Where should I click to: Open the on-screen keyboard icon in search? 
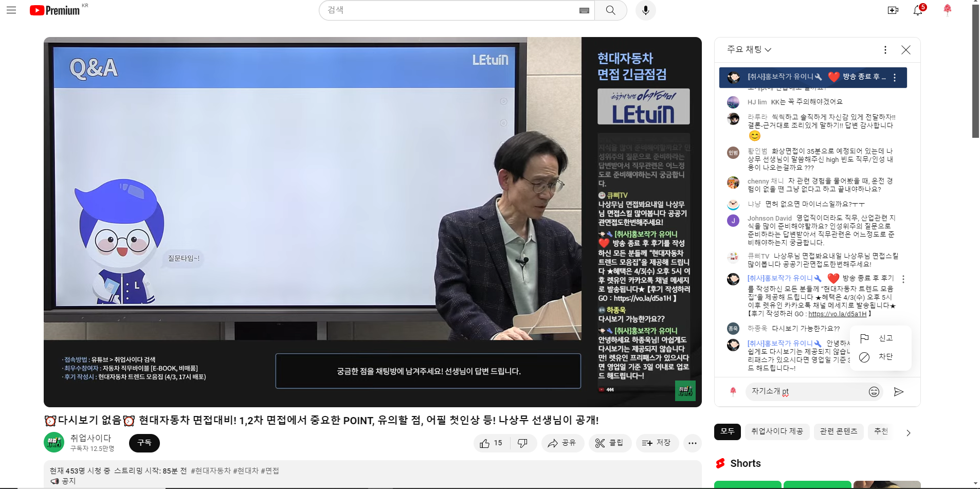click(x=584, y=10)
